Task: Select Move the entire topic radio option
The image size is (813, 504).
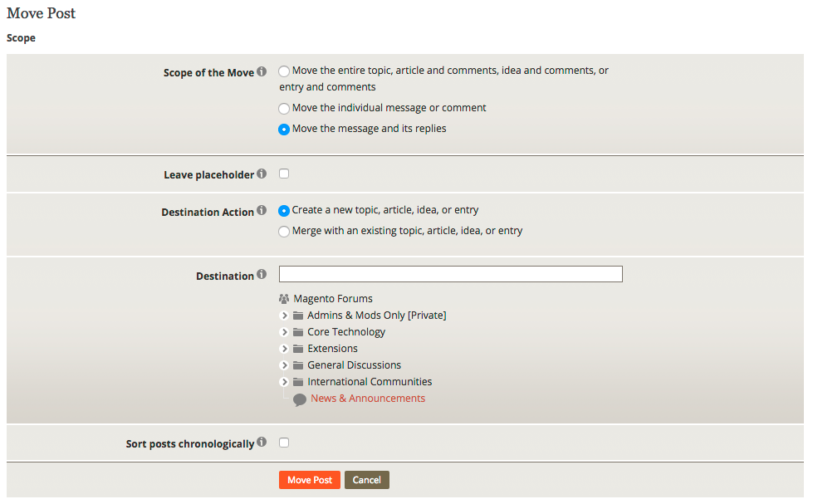Action: pos(284,71)
